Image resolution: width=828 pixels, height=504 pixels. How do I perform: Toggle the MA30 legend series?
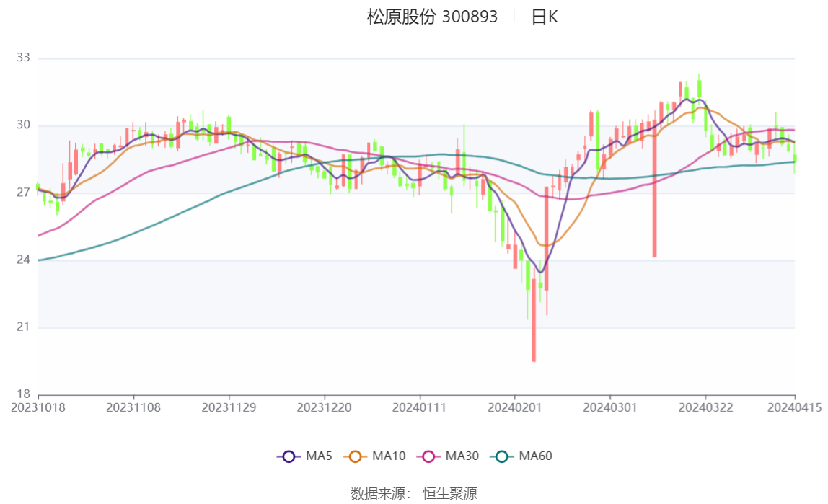click(448, 456)
